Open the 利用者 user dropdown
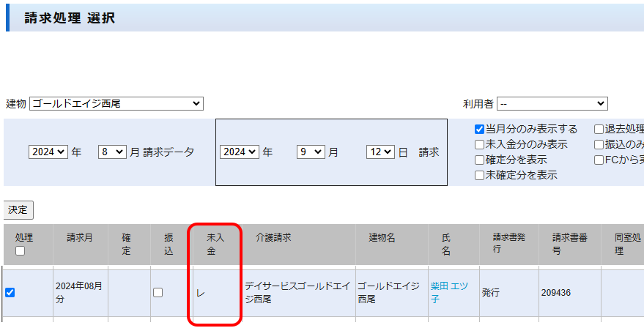Image resolution: width=644 pixels, height=328 pixels. [552, 104]
